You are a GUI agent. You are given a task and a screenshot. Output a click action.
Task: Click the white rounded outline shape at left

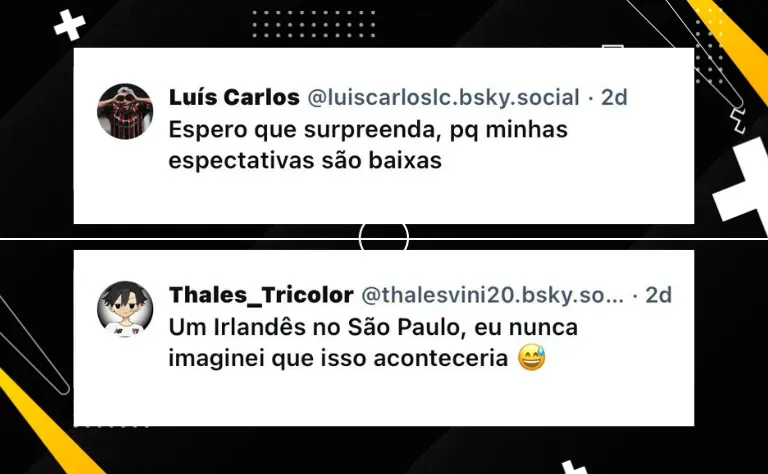(x=33, y=345)
